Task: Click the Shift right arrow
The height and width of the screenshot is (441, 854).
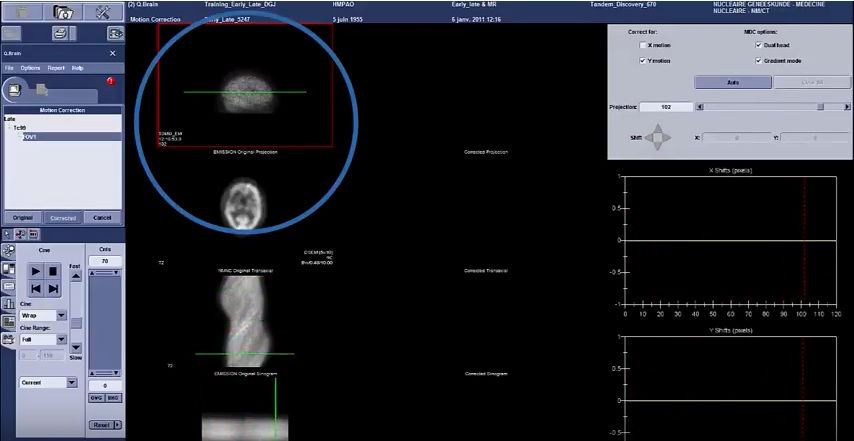Action: tap(667, 138)
